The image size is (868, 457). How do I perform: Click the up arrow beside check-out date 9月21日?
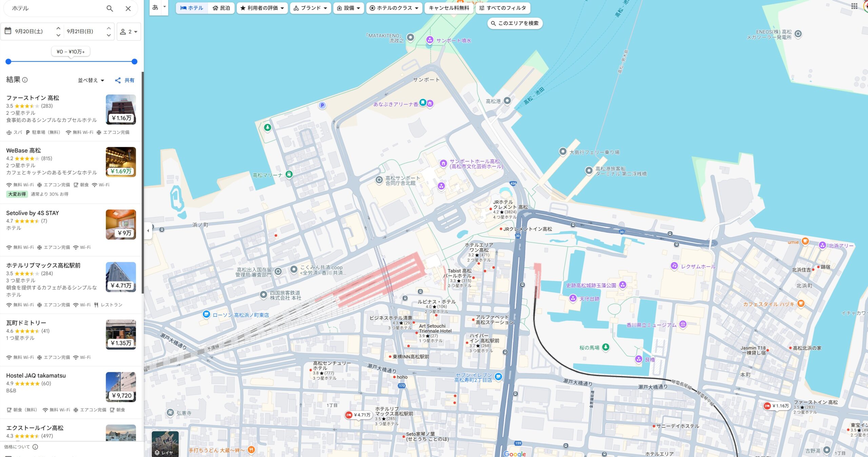[x=108, y=28]
